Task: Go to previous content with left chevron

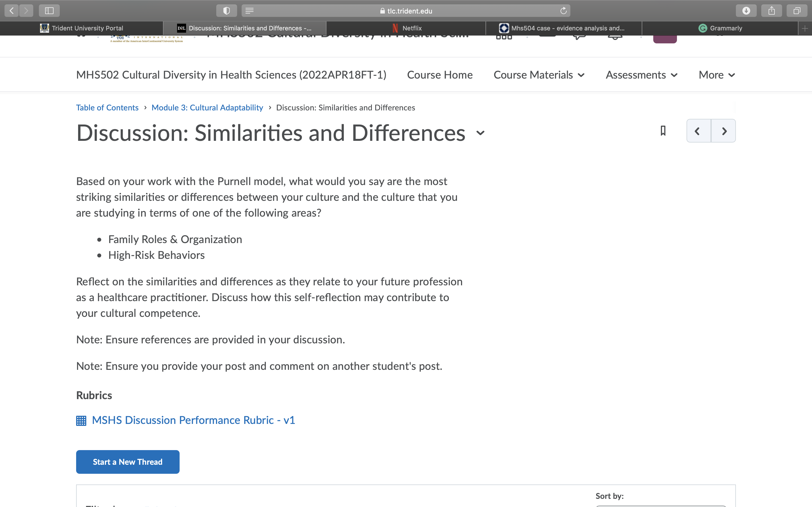Action: pos(699,131)
